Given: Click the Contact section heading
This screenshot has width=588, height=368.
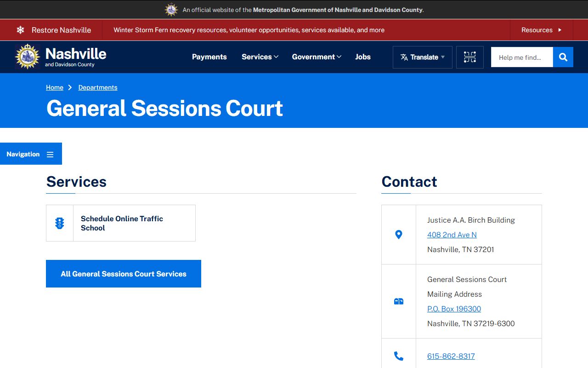Looking at the screenshot, I should pos(409,182).
